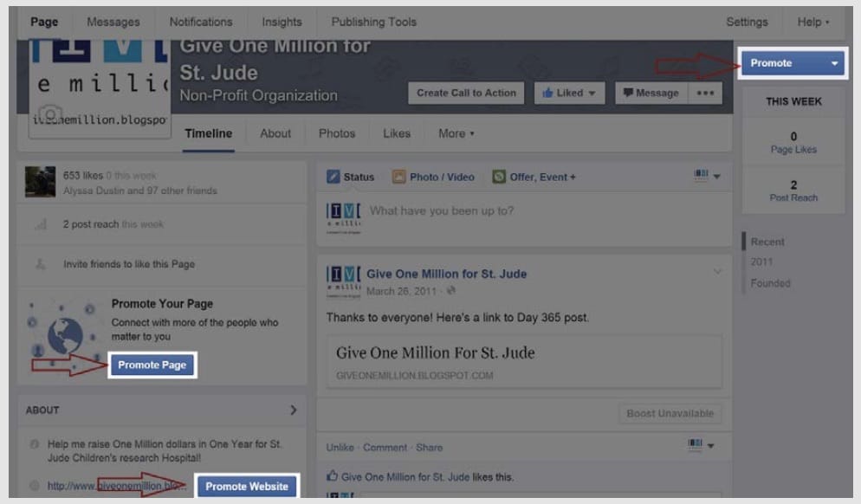Viewport: 861px width, 504px height.
Task: Click the invite friends person icon
Action: (x=40, y=264)
